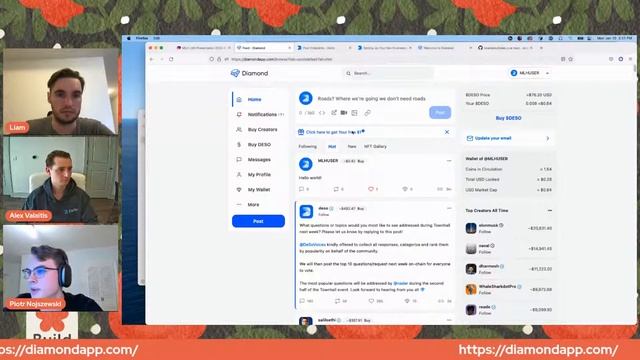Viewport: 640px width, 360px height.
Task: Click the menu bar clock
Action: pyautogui.click(x=614, y=38)
